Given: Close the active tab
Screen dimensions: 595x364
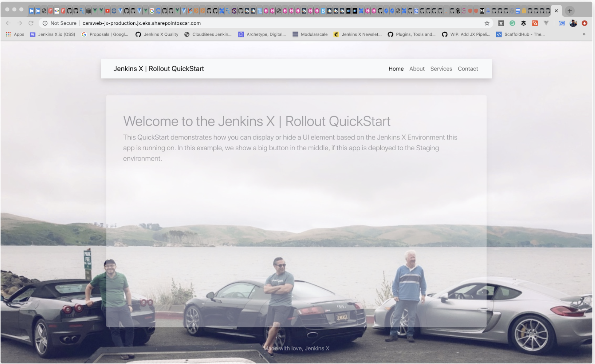Looking at the screenshot, I should point(556,11).
